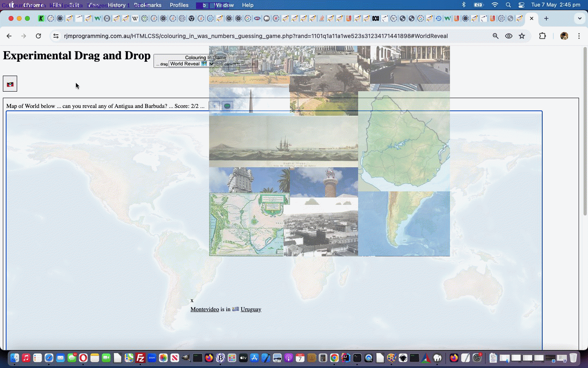Open the Profiles menu
This screenshot has height=368, width=588.
179,5
